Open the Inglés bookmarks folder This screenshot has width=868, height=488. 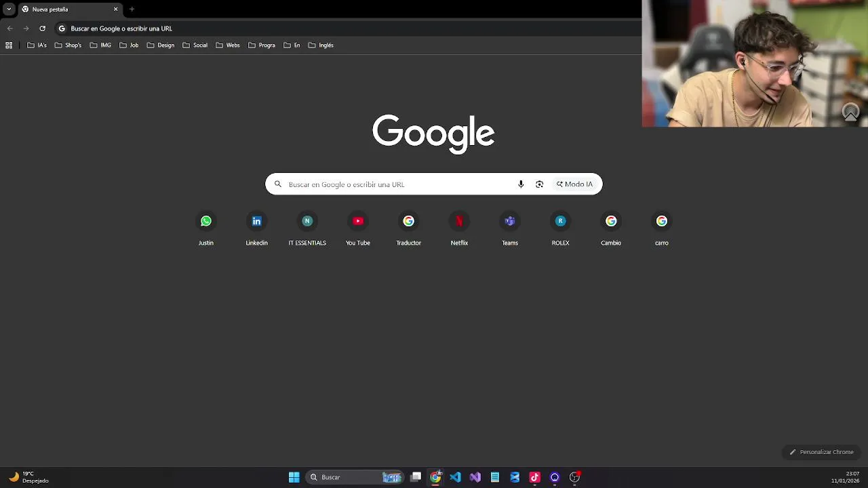pyautogui.click(x=321, y=45)
